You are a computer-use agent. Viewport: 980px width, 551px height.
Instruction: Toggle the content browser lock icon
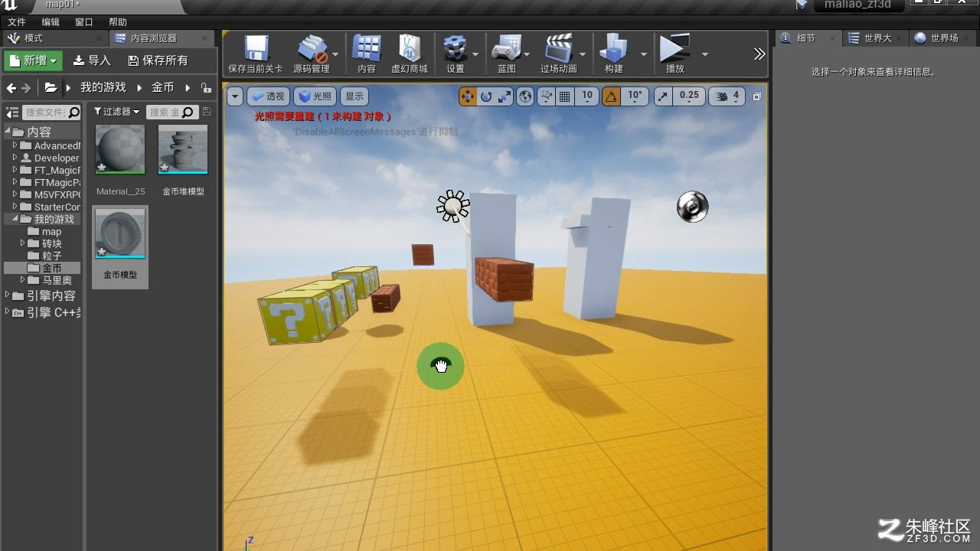pyautogui.click(x=205, y=88)
